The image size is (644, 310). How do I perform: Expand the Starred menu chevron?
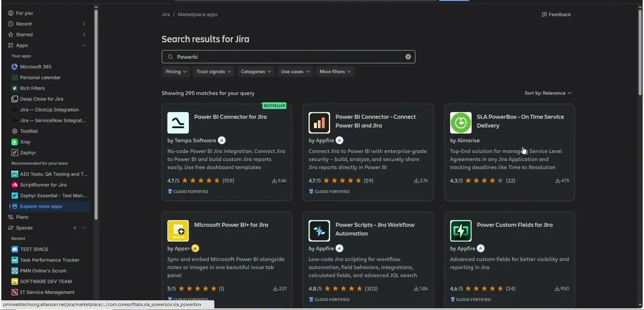click(x=84, y=35)
